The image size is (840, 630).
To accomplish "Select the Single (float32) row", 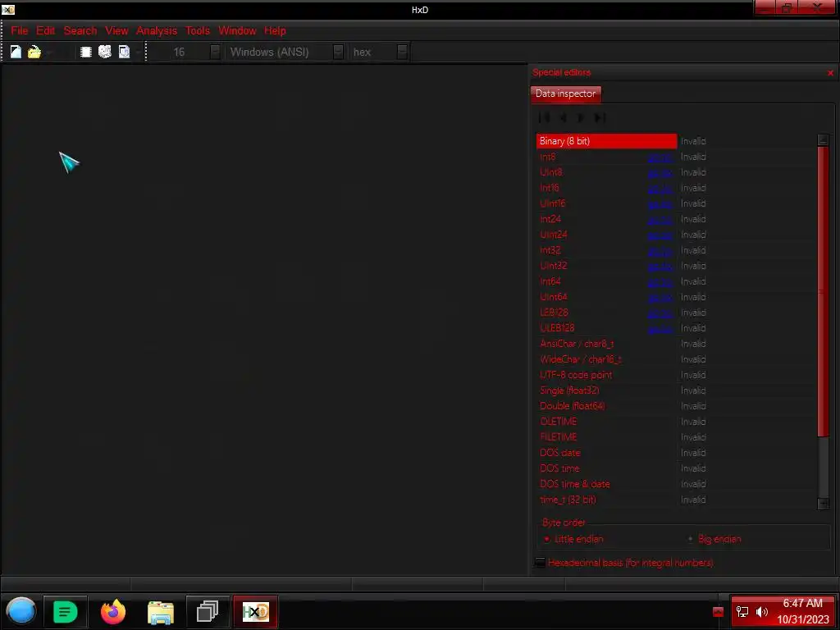I will click(606, 390).
